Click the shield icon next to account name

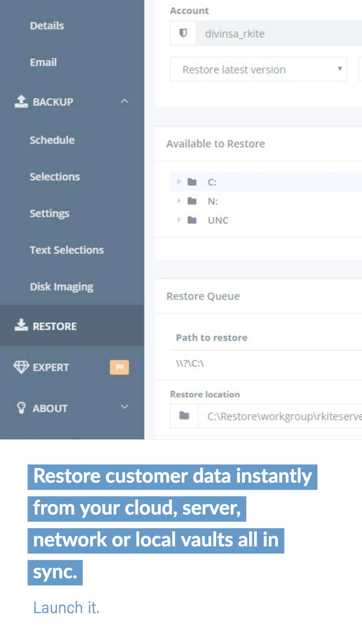coord(183,33)
